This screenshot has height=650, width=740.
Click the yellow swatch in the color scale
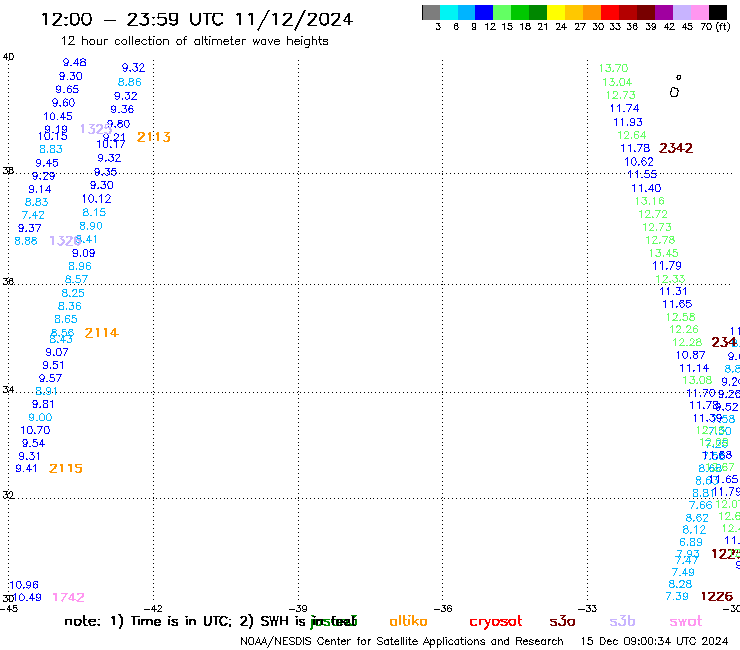pos(556,12)
